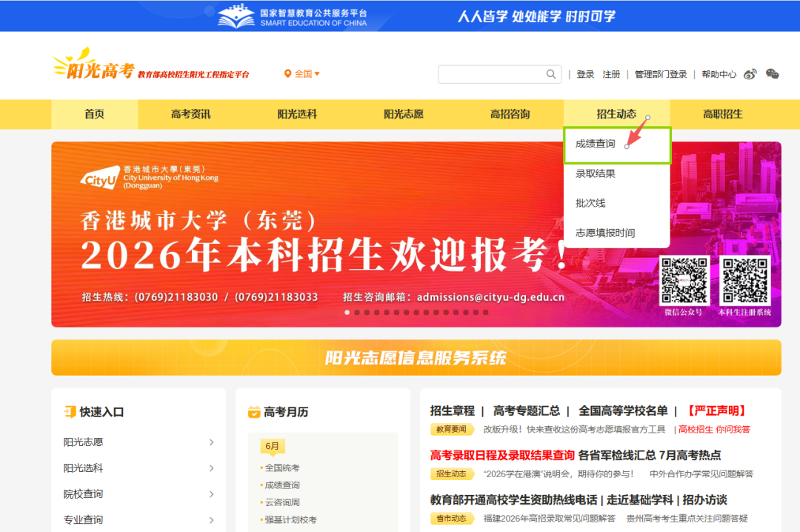
Task: Select 志愿填报时间 from the dropdown menu
Action: 617,233
